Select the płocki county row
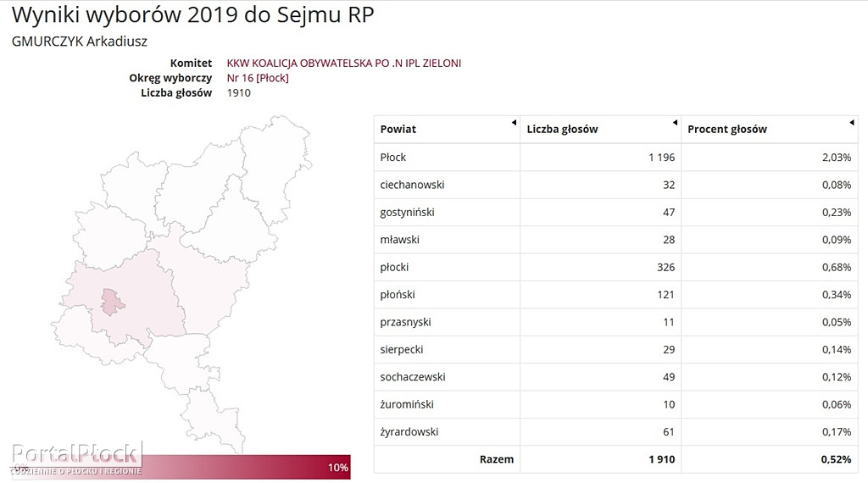 (x=615, y=267)
